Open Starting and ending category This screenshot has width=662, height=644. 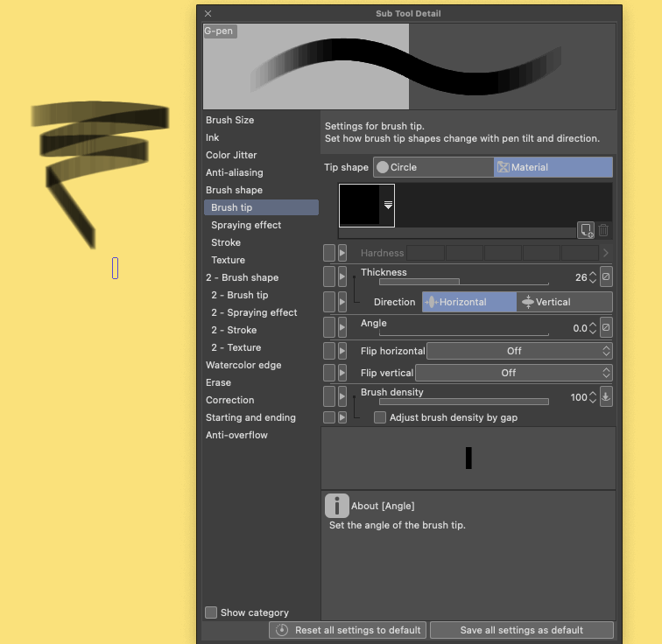click(250, 417)
